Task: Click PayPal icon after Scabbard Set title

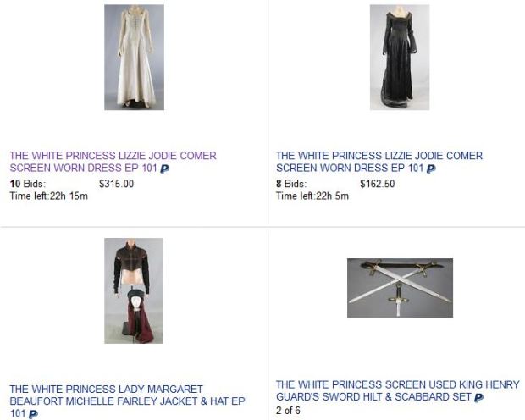Action: pyautogui.click(x=479, y=397)
